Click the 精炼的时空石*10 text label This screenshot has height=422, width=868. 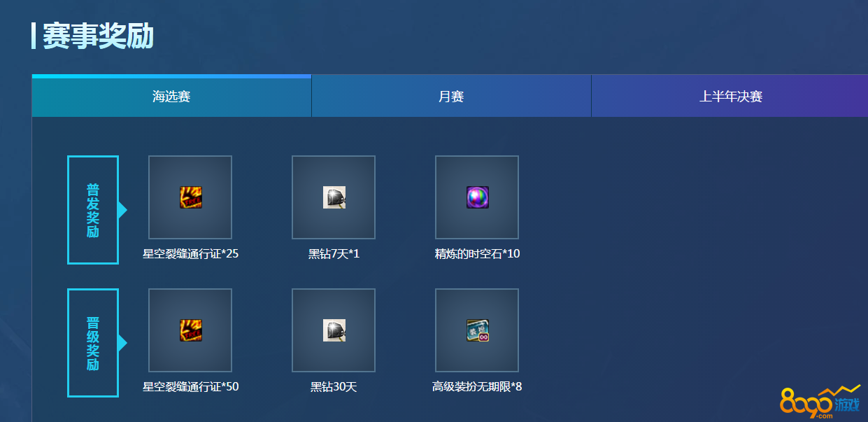click(x=477, y=254)
